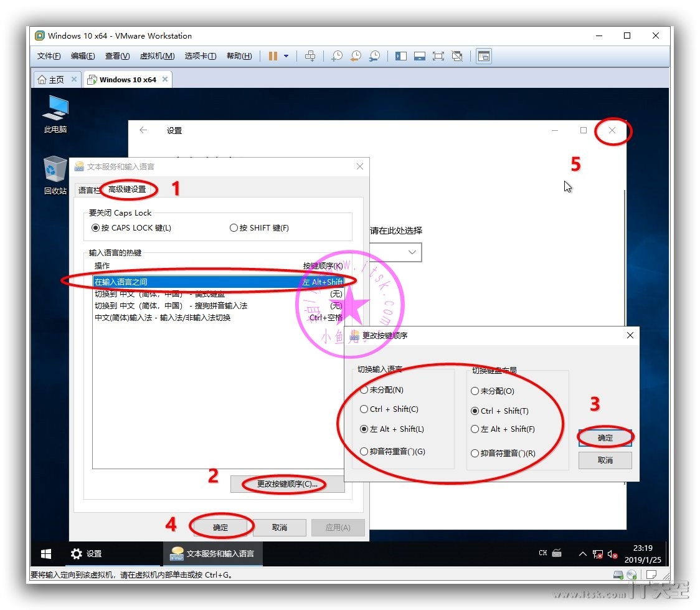Click 应用(A) in the text services dialog
The height and width of the screenshot is (610, 700).
(x=338, y=527)
